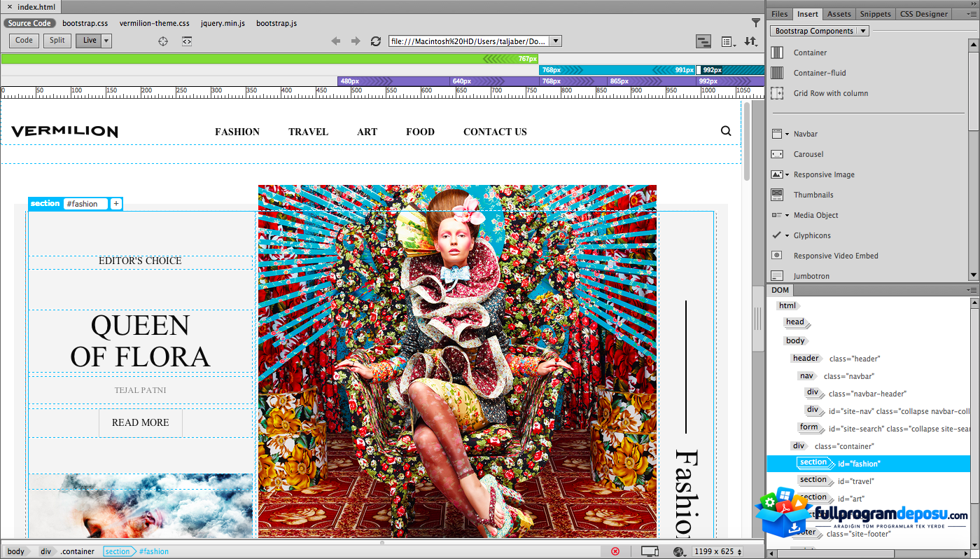980x559 pixels.
Task: Refresh the live view
Action: pyautogui.click(x=376, y=41)
